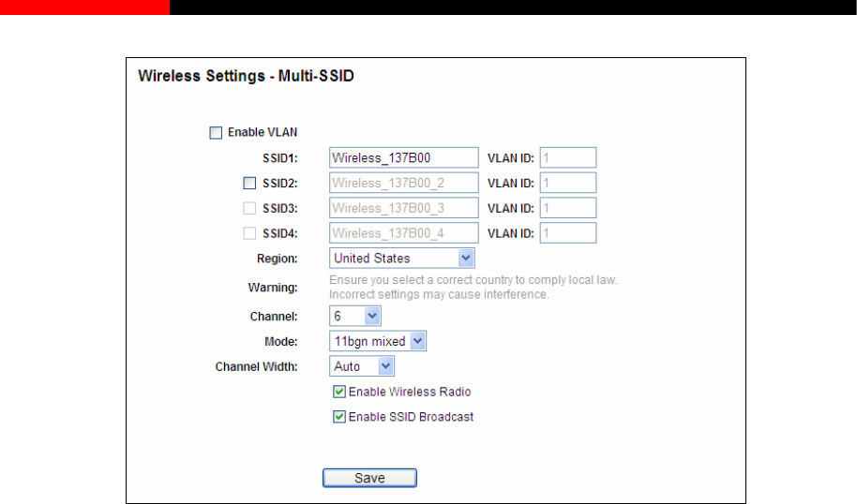Click the SSID3 field Wireless_137B00_3

(x=404, y=208)
